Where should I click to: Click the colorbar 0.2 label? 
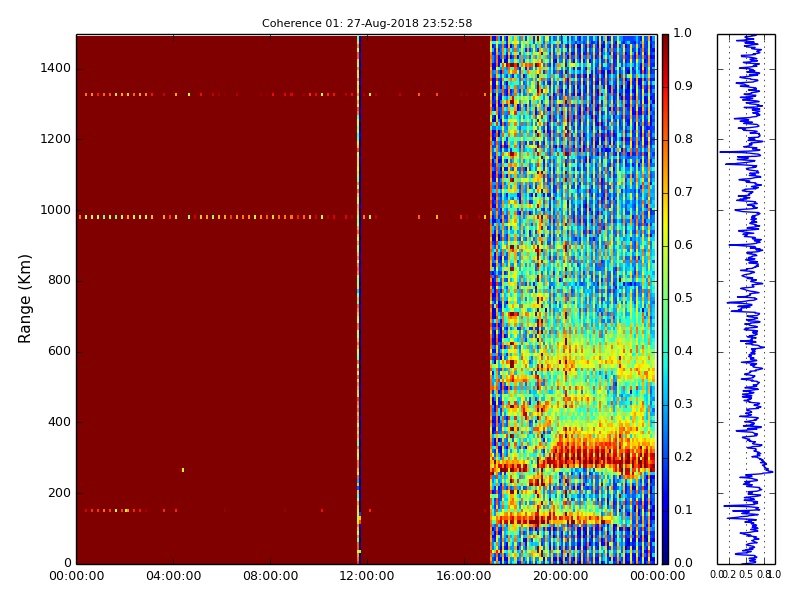[683, 457]
